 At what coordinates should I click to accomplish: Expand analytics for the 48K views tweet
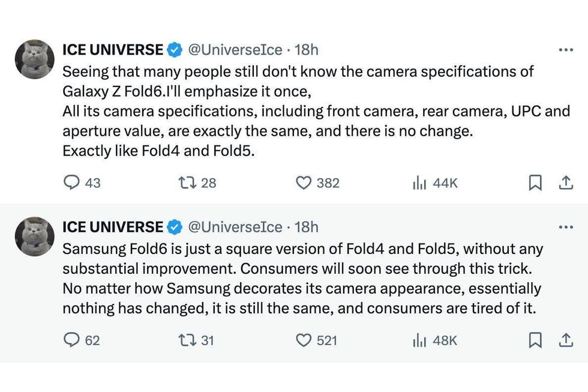point(420,340)
